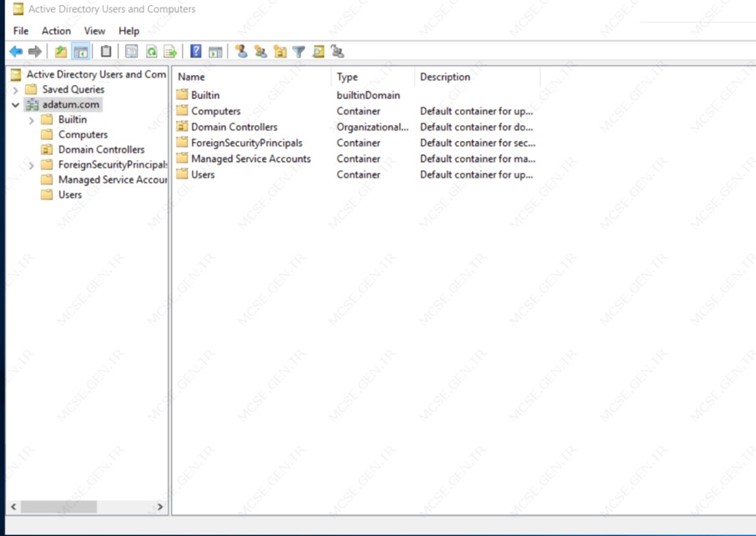Click the application icon in title bar
The width and height of the screenshot is (756, 536).
tap(18, 9)
